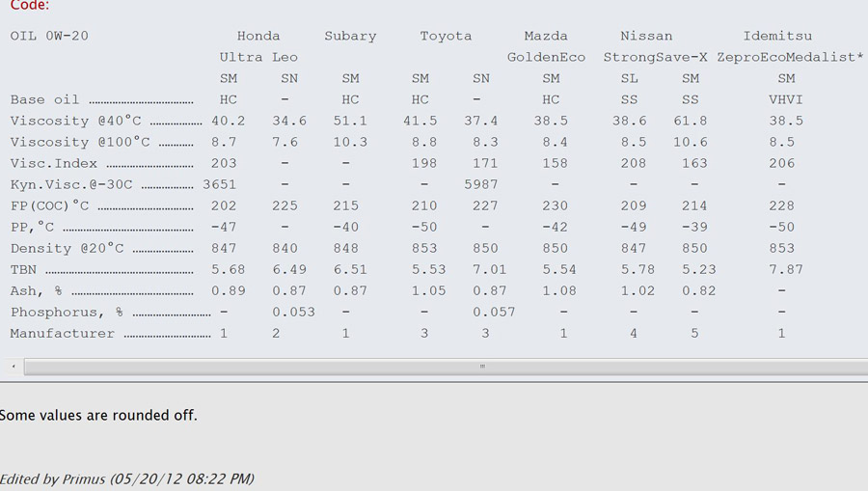
Task: Click the '7.01' TBN value
Action: pos(489,269)
